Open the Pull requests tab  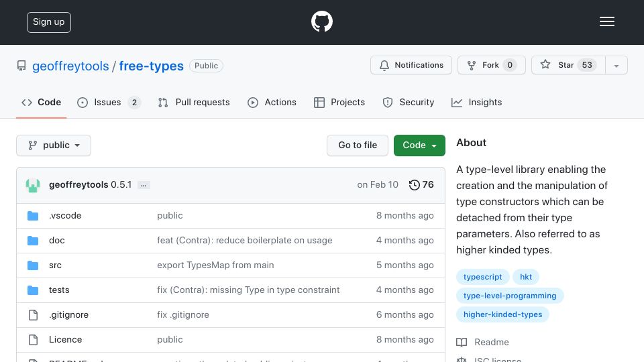[x=194, y=102]
